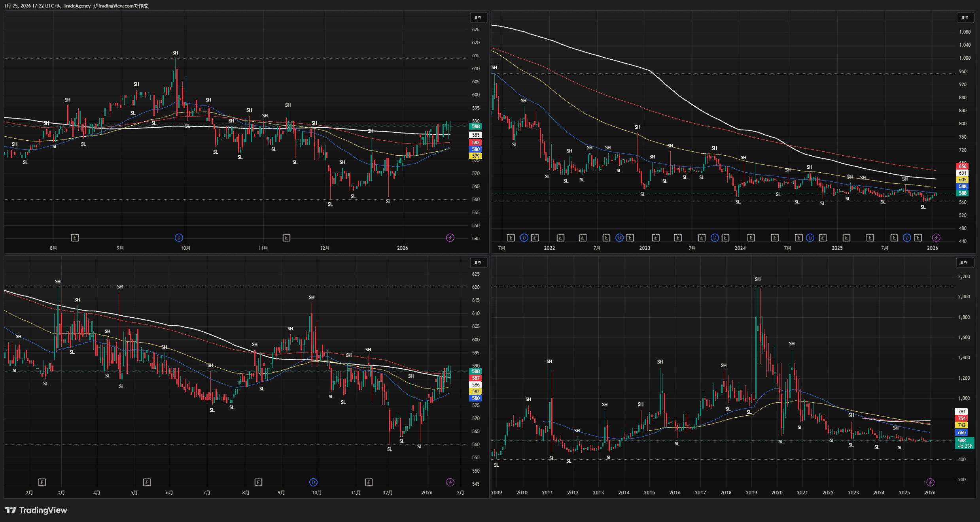Open JPY currency selector on bottom-right chart
The width and height of the screenshot is (980, 522).
point(963,262)
